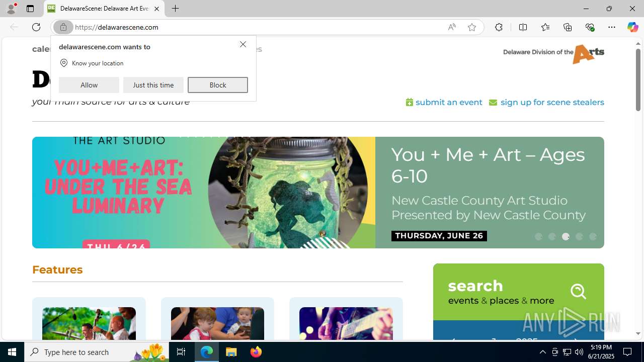
Task: Open Split screen icon
Action: pyautogui.click(x=523, y=27)
